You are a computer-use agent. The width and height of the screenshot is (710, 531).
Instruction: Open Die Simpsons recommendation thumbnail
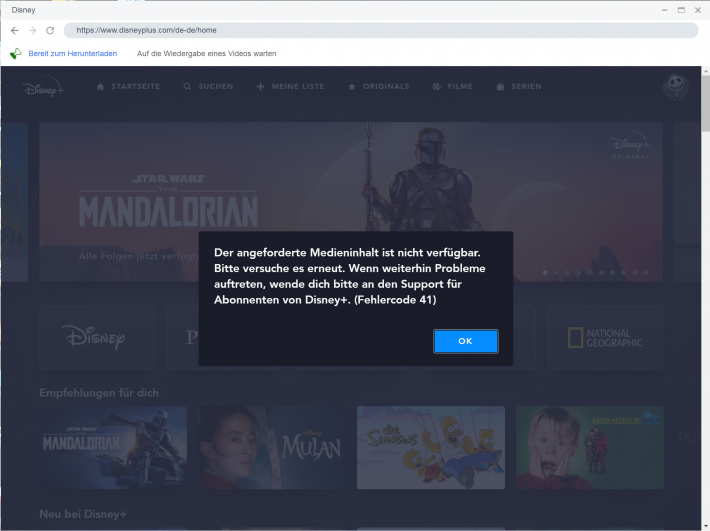pos(431,447)
